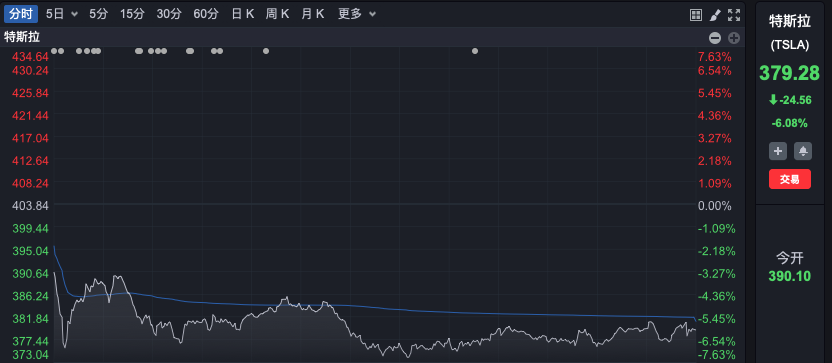832x363 pixels.
Task: Switch to the 15分 interval
Action: pyautogui.click(x=132, y=14)
